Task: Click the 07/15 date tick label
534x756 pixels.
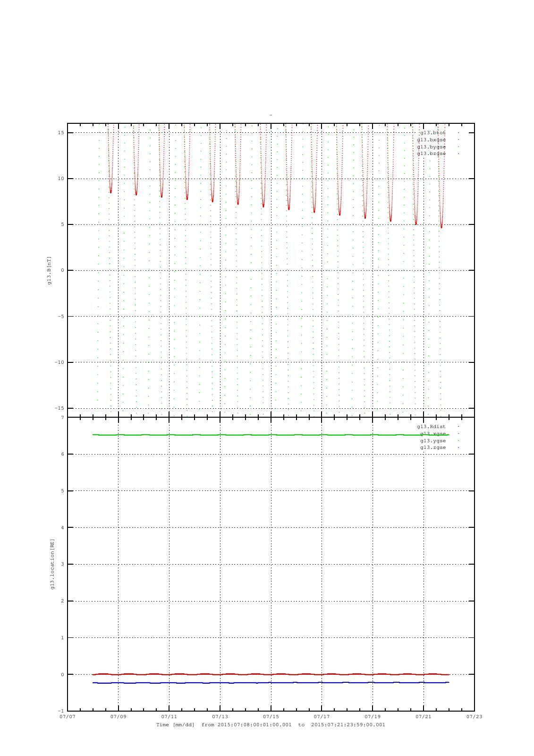Action: [271, 717]
